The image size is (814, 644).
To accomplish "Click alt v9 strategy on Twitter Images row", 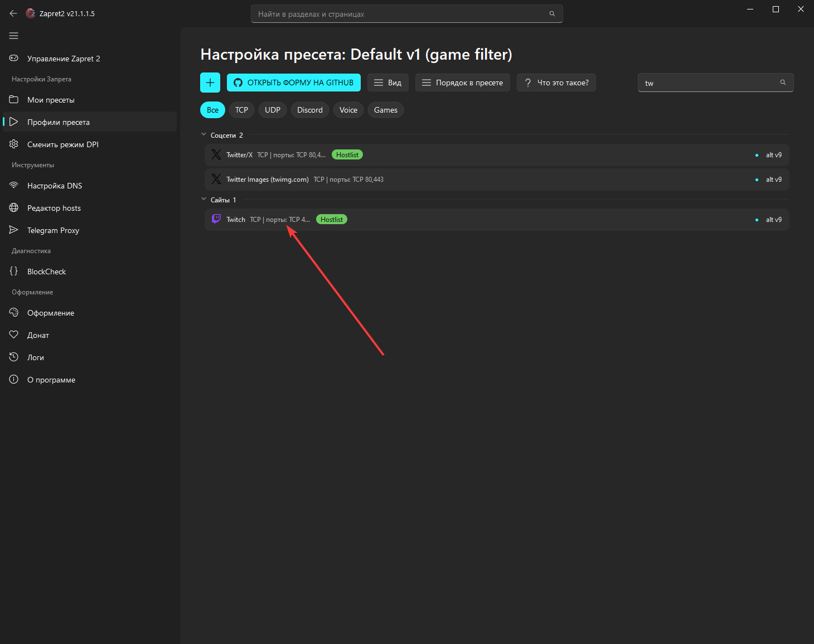I will coord(773,180).
